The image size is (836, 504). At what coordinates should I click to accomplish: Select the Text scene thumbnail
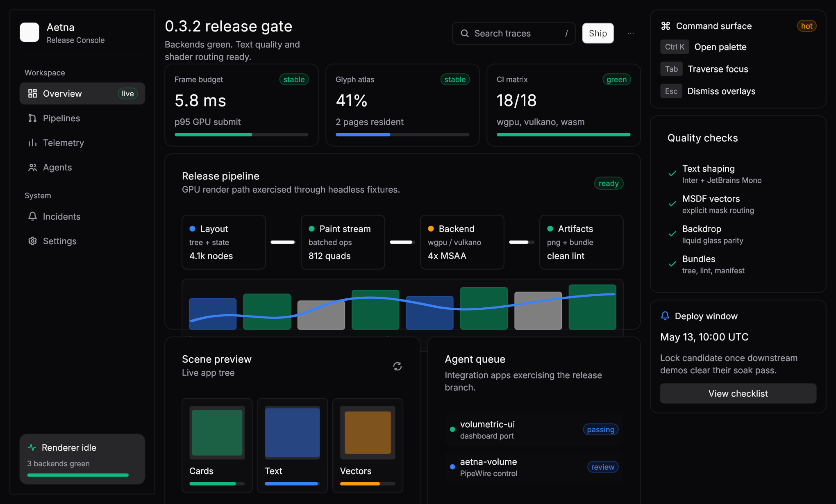click(x=292, y=432)
